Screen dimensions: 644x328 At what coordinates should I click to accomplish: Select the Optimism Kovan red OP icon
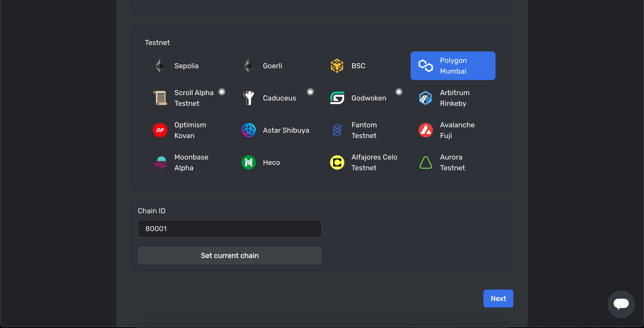160,130
